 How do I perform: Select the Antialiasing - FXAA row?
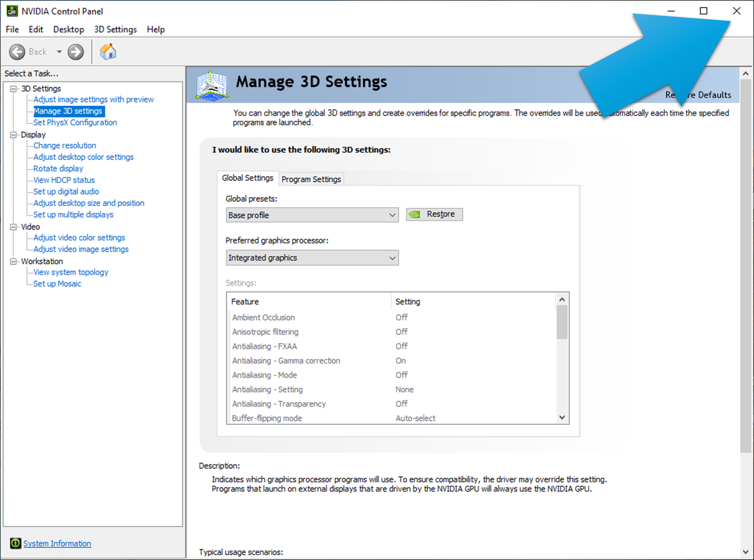[x=391, y=346]
